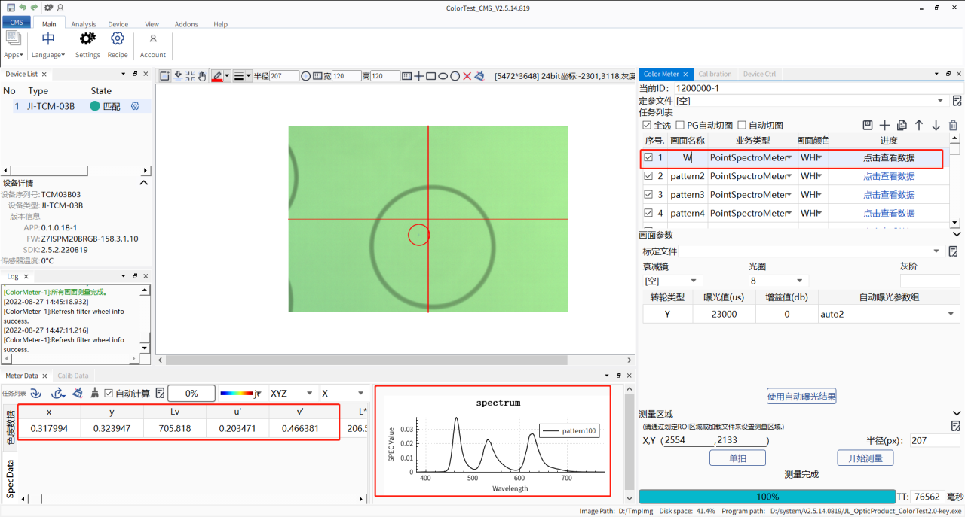Uncheck the checkbox for pattern2 row
This screenshot has width=965, height=518.
(647, 176)
